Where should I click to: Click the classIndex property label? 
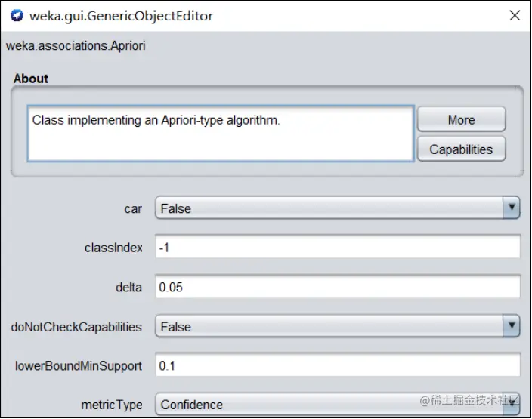pos(113,248)
